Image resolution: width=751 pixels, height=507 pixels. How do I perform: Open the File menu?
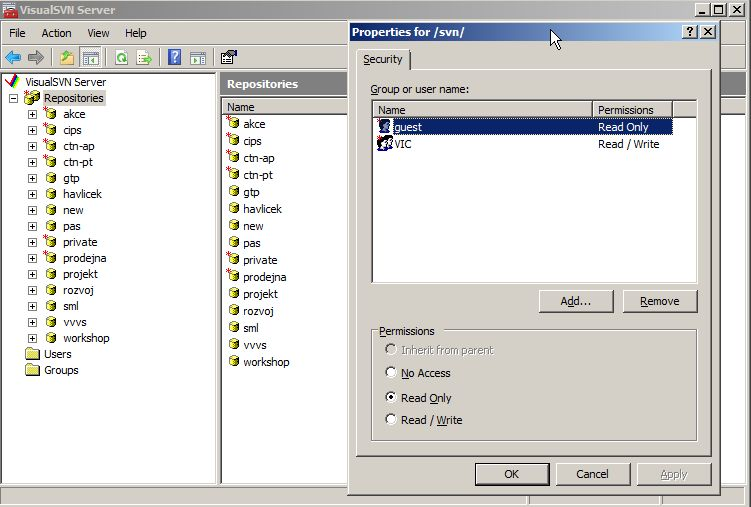point(17,33)
